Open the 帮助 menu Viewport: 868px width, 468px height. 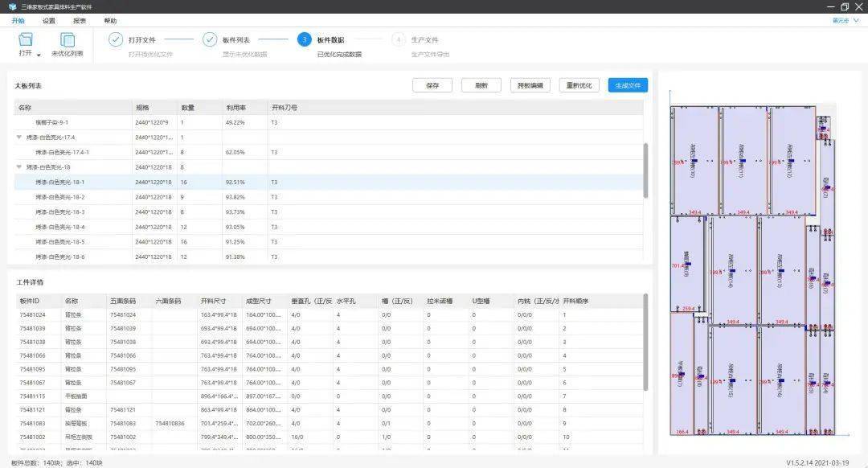[110, 20]
